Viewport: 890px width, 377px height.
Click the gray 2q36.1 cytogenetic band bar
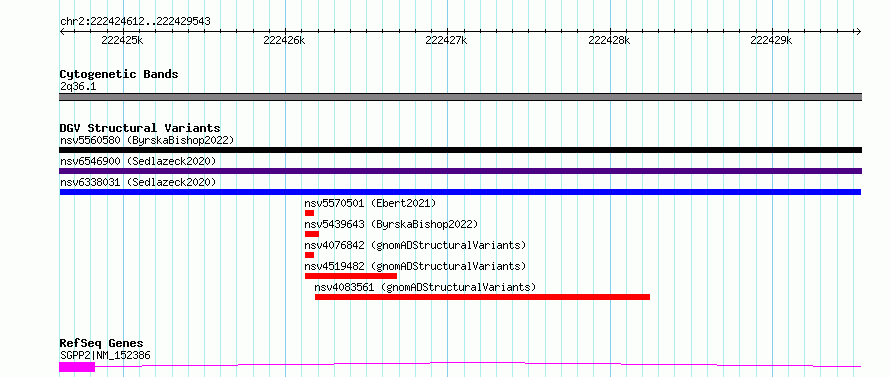point(460,97)
